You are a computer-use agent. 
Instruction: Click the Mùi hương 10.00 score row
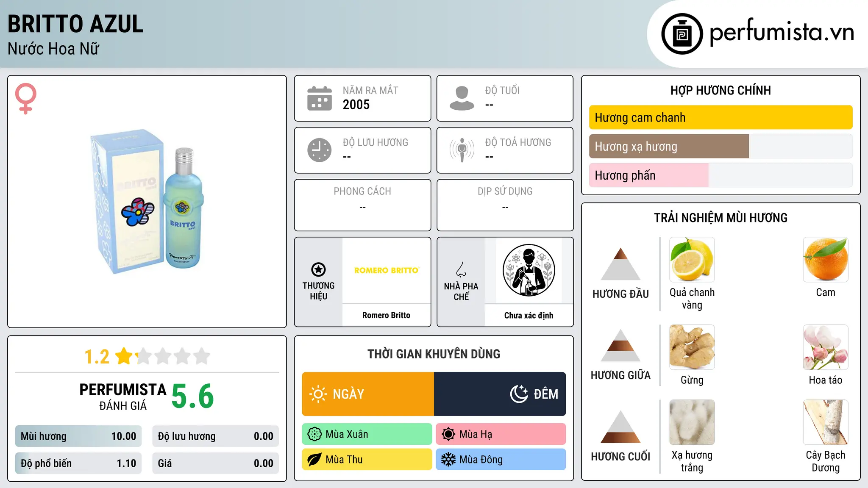pos(78,436)
